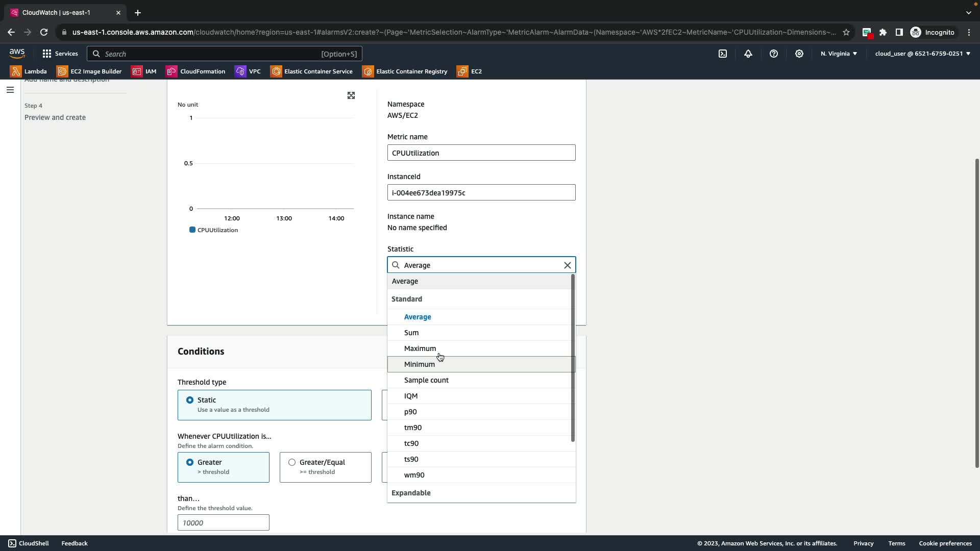
Task: Enlarge the graph with expand icon
Action: (x=351, y=95)
